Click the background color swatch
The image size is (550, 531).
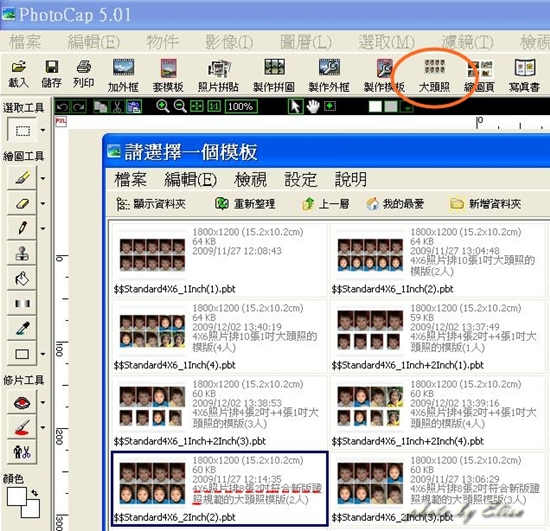click(x=32, y=510)
